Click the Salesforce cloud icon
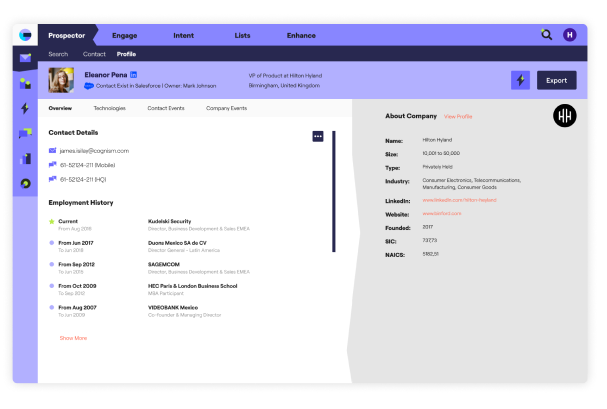The height and width of the screenshot is (409, 607). [x=89, y=86]
